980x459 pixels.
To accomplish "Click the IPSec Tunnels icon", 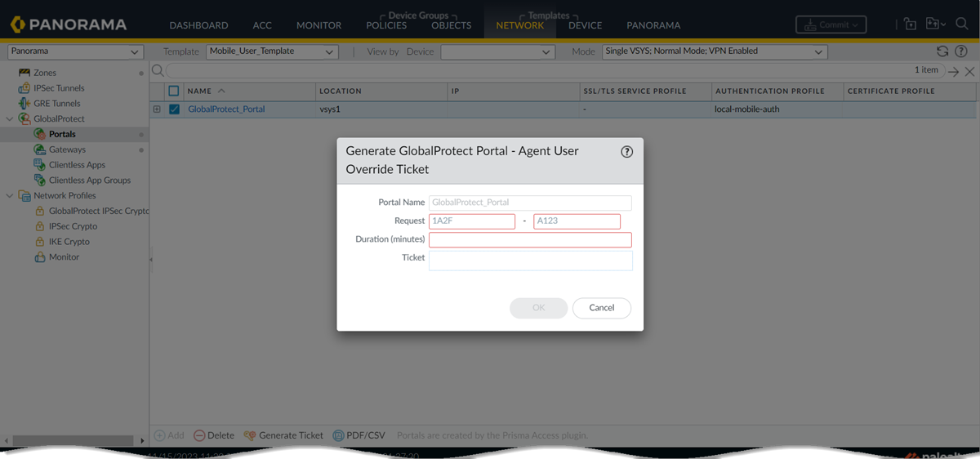I will tap(24, 88).
